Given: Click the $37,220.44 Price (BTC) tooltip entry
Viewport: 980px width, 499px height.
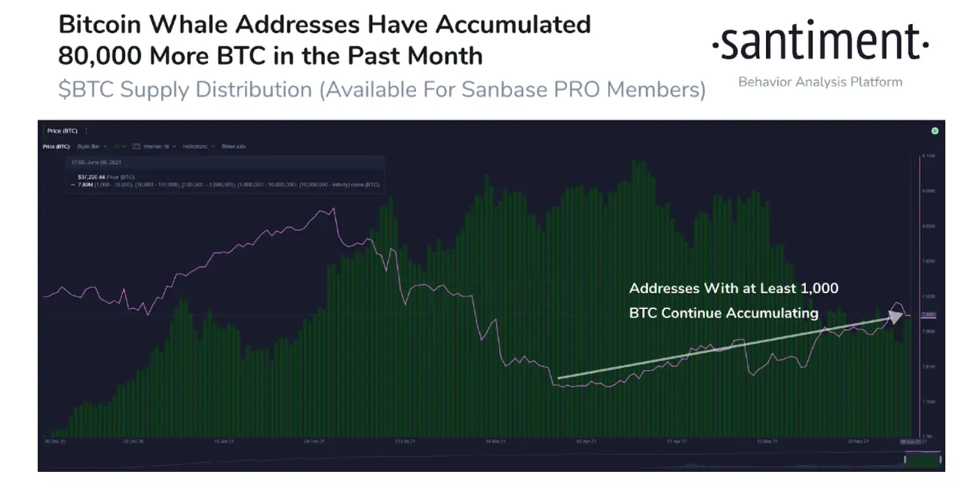Looking at the screenshot, I should point(106,177).
